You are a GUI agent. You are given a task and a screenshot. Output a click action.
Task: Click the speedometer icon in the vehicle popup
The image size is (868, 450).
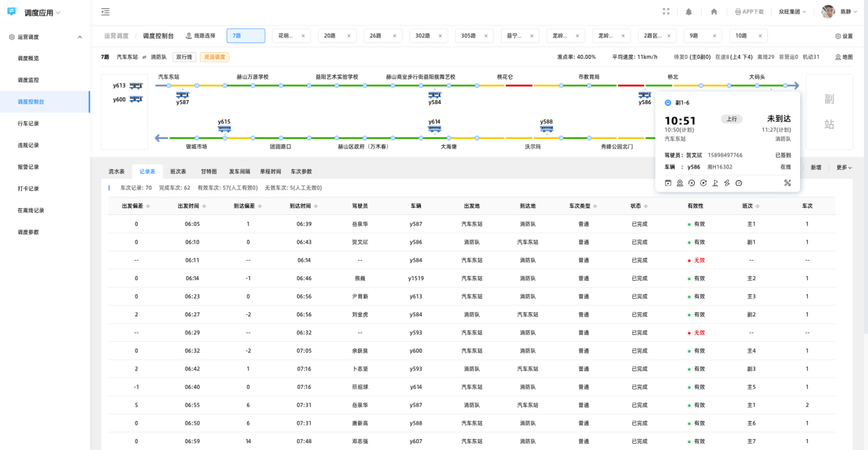(x=739, y=183)
